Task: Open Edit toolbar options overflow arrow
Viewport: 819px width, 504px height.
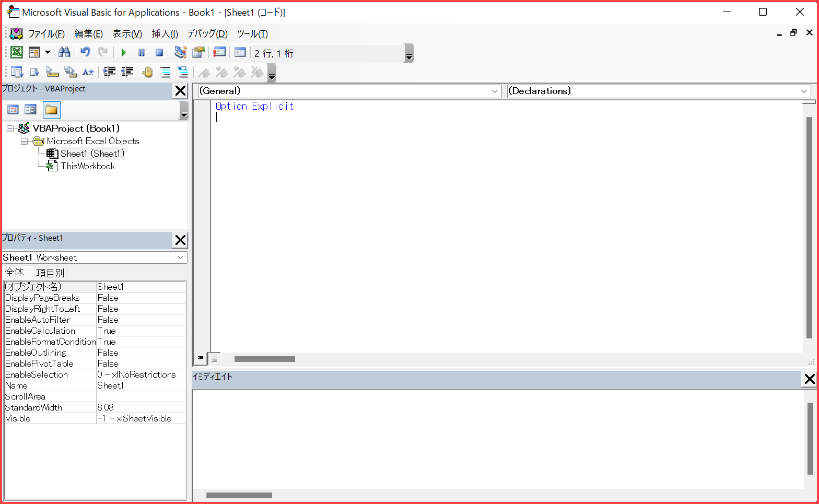Action: click(x=272, y=73)
